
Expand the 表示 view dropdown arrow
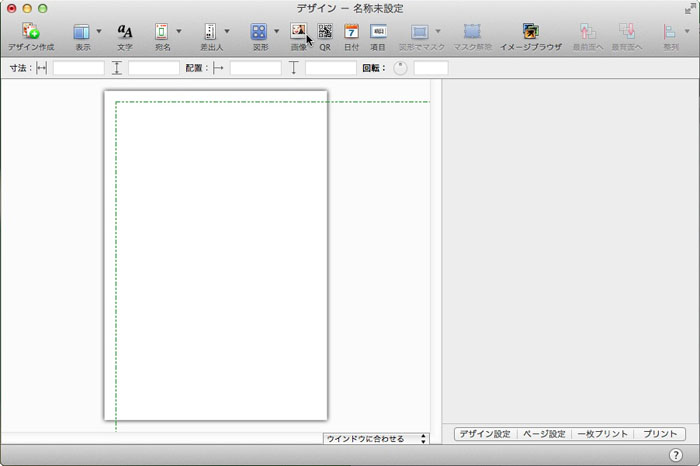point(99,32)
